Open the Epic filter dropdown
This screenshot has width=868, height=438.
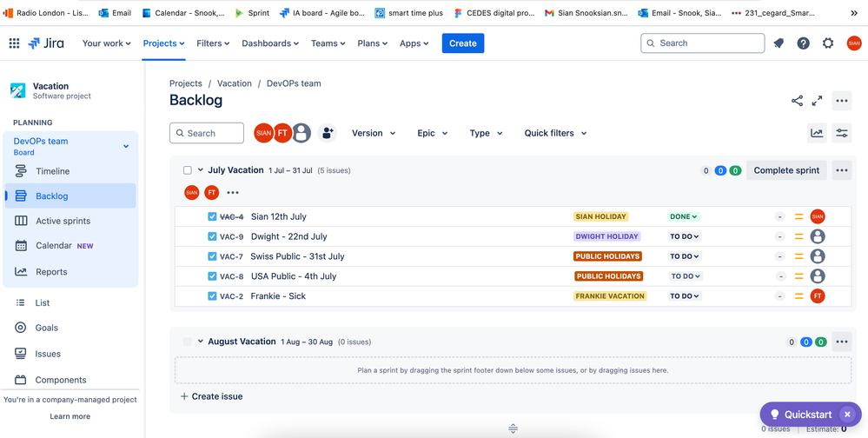point(433,133)
